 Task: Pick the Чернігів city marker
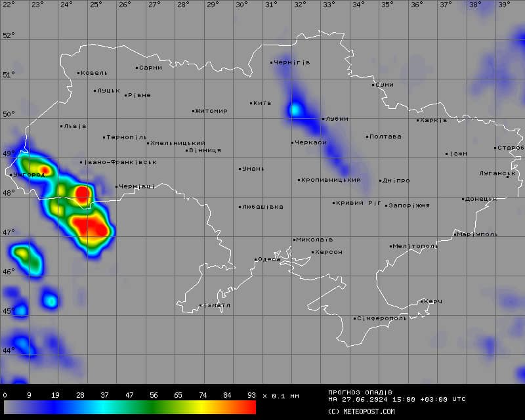pyautogui.click(x=272, y=63)
